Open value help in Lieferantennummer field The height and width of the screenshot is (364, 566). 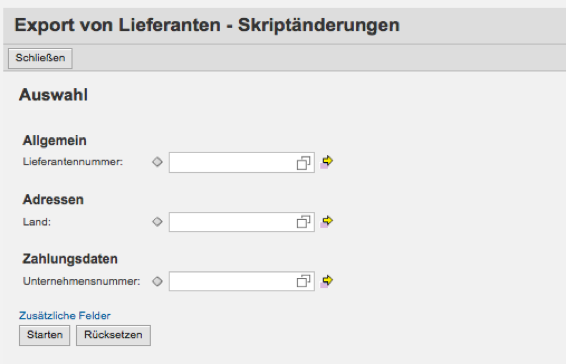[304, 163]
